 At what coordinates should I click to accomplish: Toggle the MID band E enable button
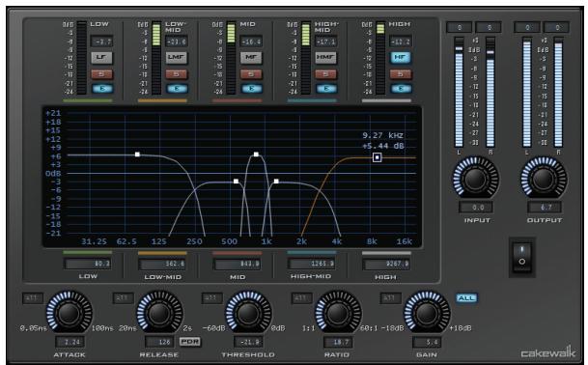[x=252, y=89]
